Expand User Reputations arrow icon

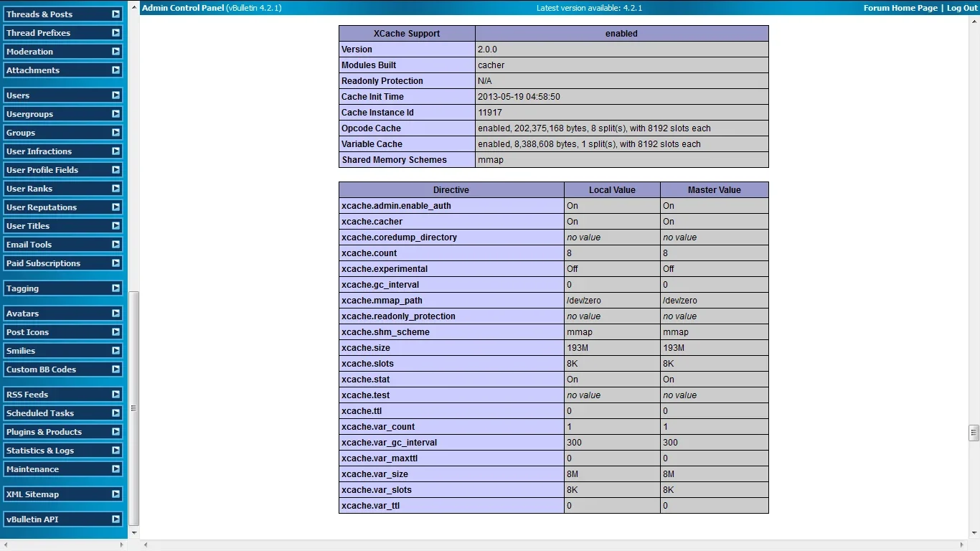click(x=116, y=207)
